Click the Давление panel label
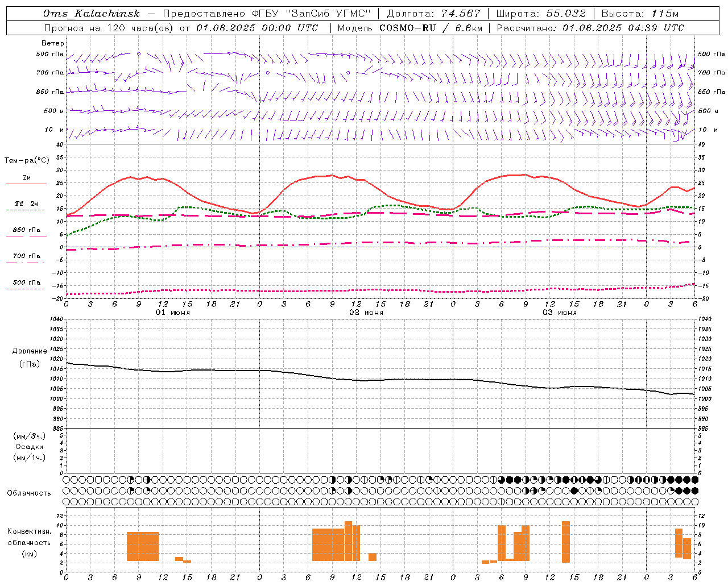 click(x=30, y=351)
